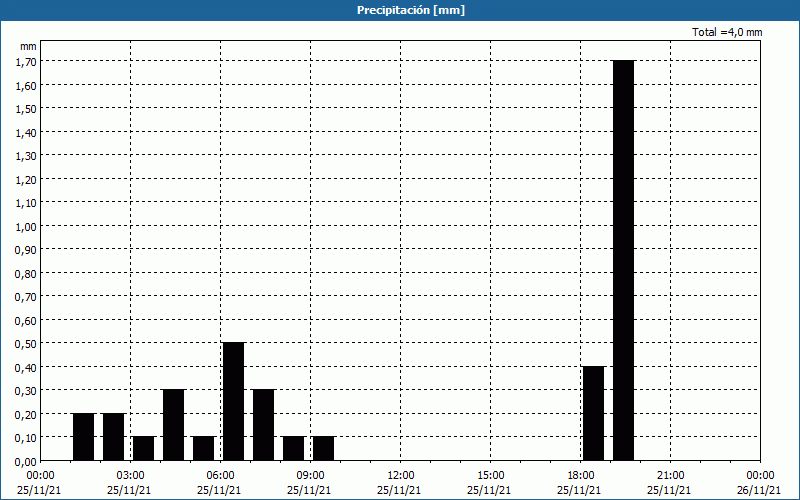This screenshot has width=800, height=500.
Task: Click the 0,30 mm bar between 03:00 and 06:00
Action: point(173,425)
